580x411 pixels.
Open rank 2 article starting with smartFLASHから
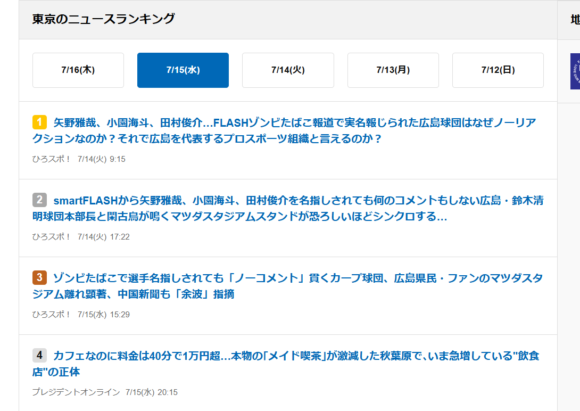click(x=288, y=208)
